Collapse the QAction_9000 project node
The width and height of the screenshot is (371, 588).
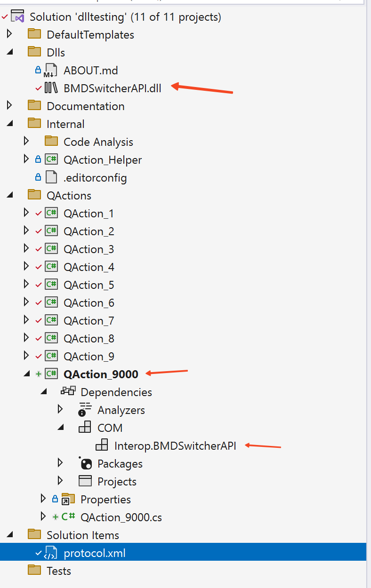point(26,374)
